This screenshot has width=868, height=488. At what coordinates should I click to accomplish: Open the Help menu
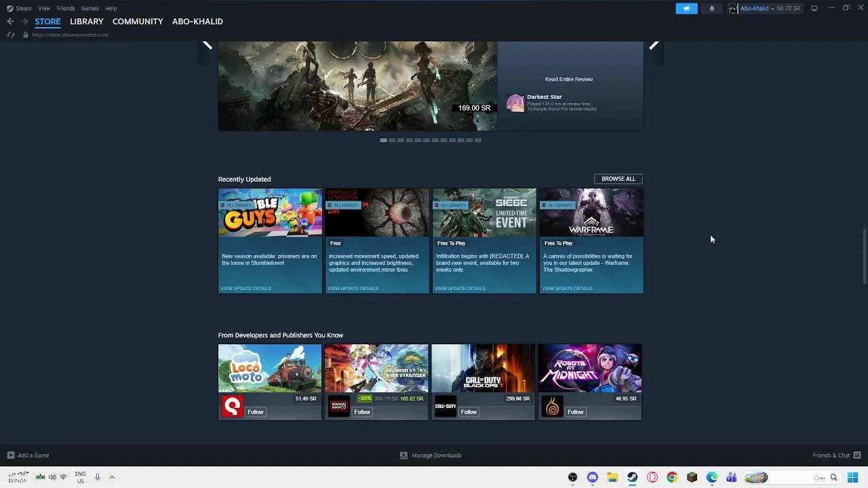pyautogui.click(x=111, y=8)
